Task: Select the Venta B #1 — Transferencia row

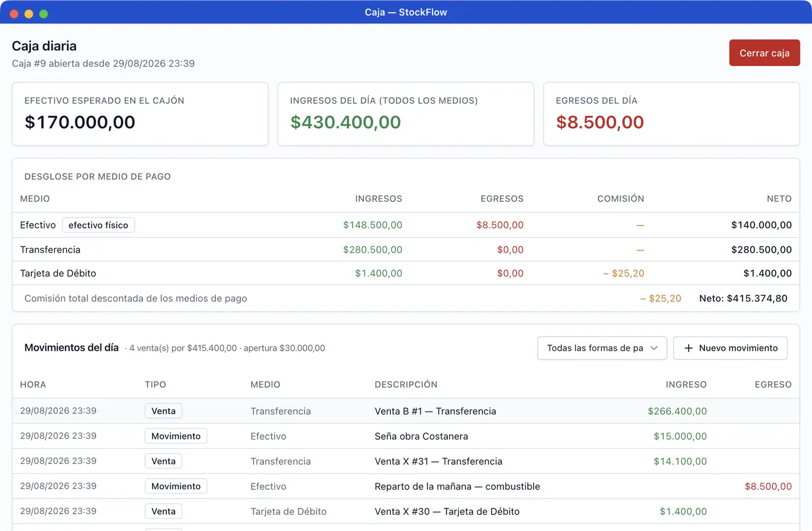Action: (406, 411)
